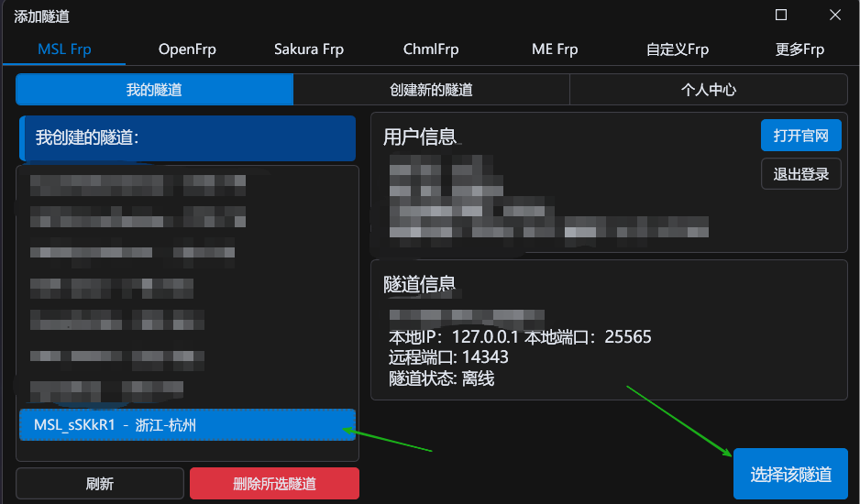Image resolution: width=860 pixels, height=504 pixels.
Task: Select the Sakura Frp tab
Action: click(309, 49)
